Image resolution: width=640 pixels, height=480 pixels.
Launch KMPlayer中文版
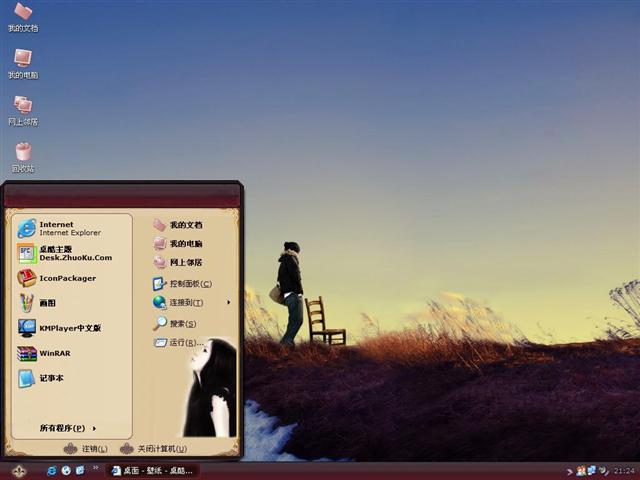pyautogui.click(x=59, y=328)
